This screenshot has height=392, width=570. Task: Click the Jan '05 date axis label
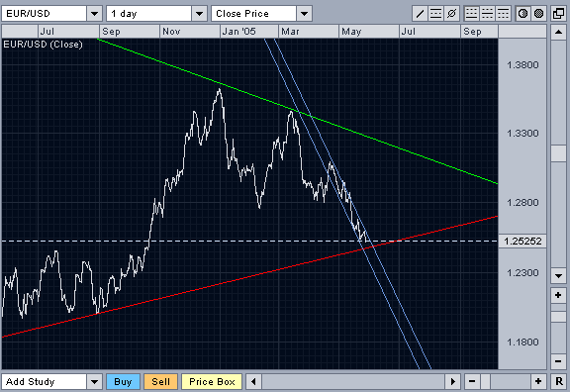[x=238, y=32]
